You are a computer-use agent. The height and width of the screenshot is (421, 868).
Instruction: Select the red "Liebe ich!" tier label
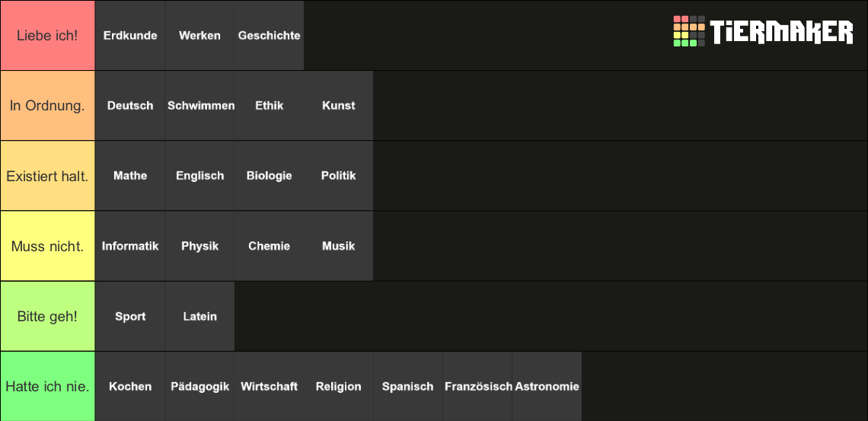pyautogui.click(x=48, y=36)
